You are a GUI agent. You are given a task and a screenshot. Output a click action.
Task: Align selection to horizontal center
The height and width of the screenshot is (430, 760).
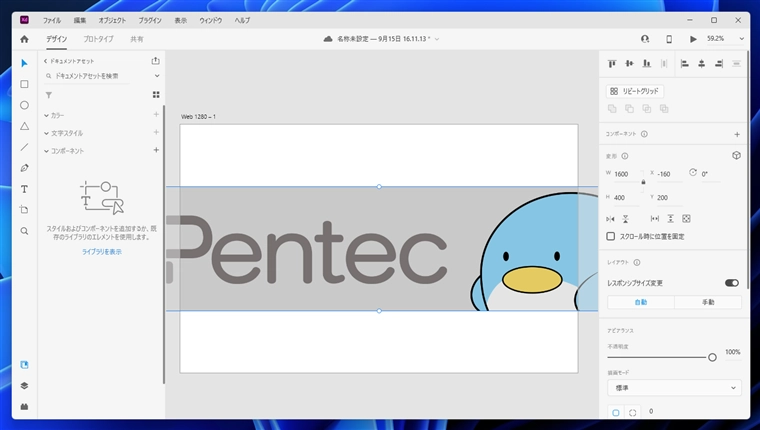(x=701, y=64)
